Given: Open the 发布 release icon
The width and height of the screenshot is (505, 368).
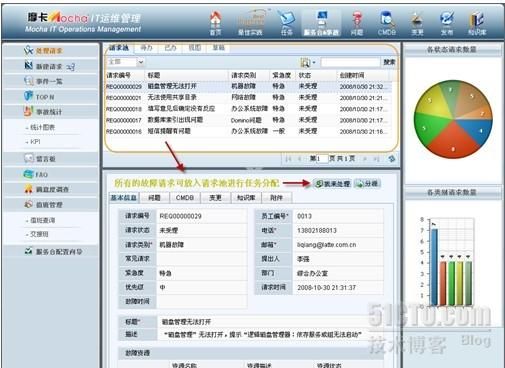Looking at the screenshot, I should [x=447, y=23].
